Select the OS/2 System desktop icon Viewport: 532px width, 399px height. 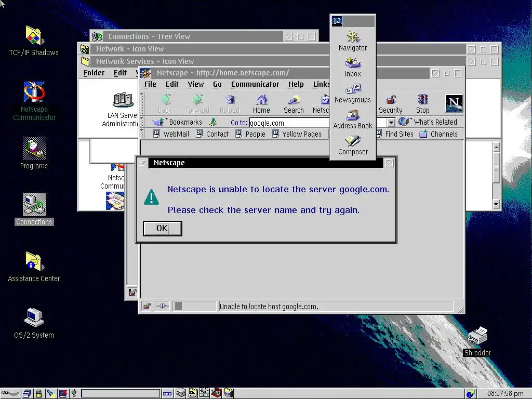34,323
